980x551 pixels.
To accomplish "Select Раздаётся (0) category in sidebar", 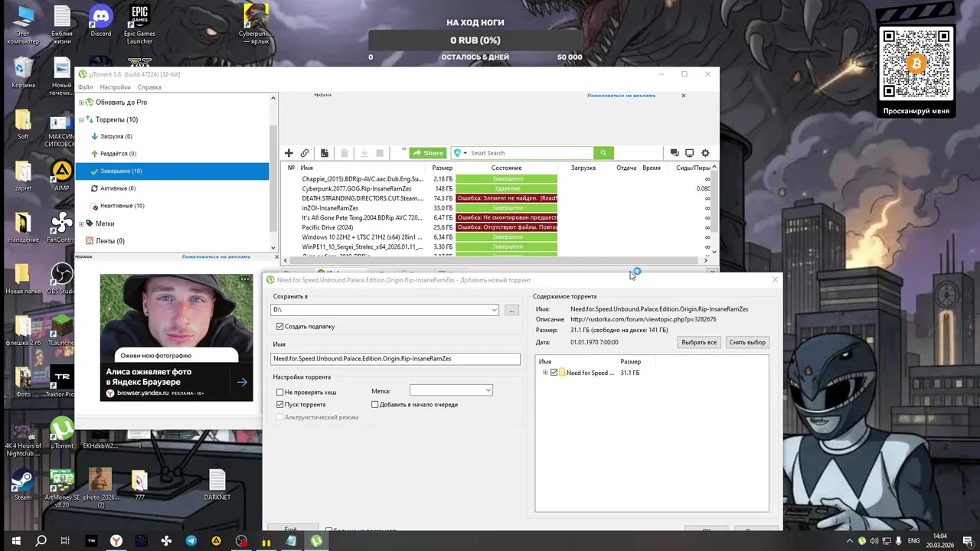I will [x=117, y=154].
